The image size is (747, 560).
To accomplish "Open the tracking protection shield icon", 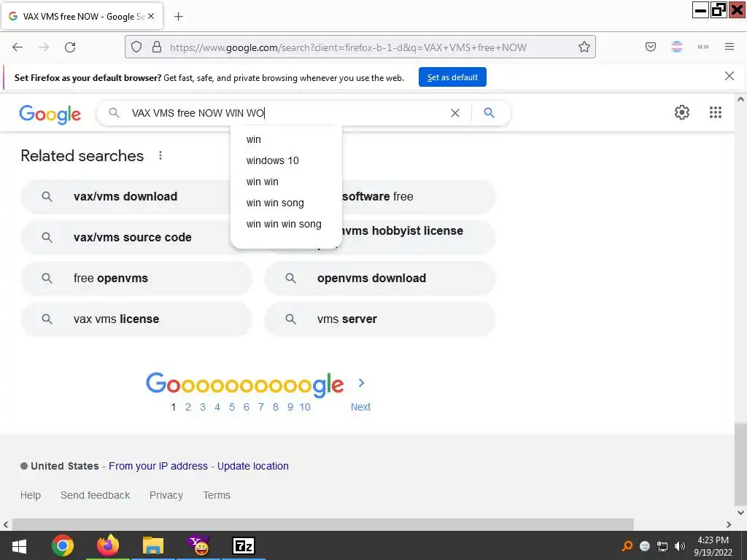I will point(136,47).
